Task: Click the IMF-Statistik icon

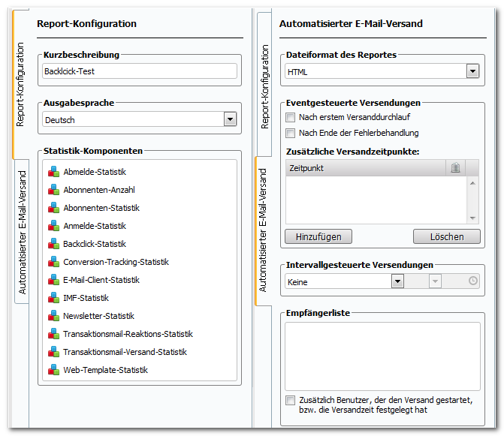Action: click(x=53, y=298)
